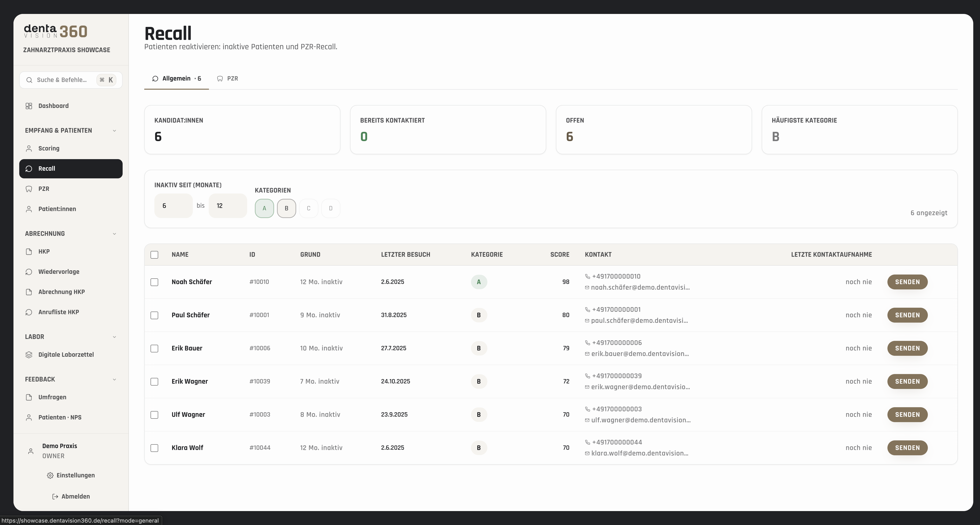This screenshot has height=525, width=980.
Task: Click Senden button for Erik Wagner
Action: 907,381
